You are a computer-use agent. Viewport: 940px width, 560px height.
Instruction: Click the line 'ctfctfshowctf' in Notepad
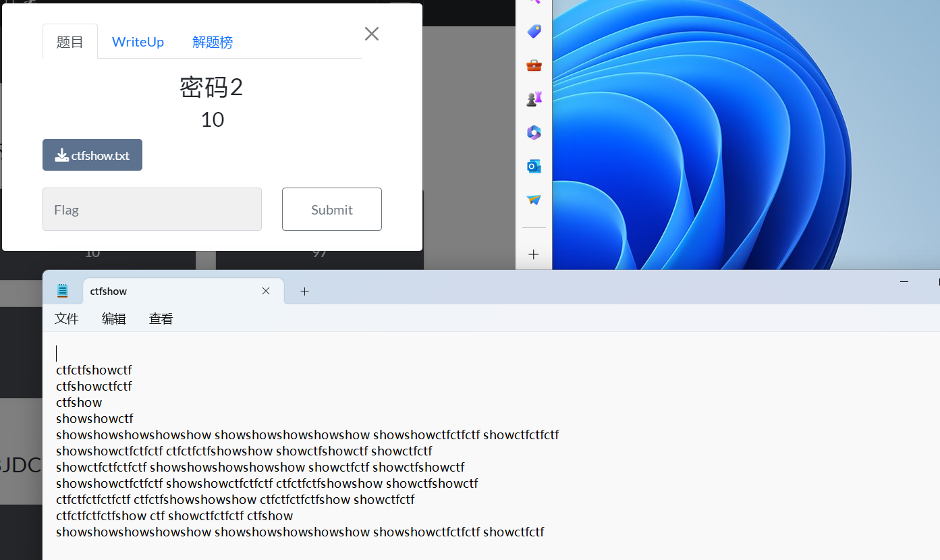click(94, 370)
